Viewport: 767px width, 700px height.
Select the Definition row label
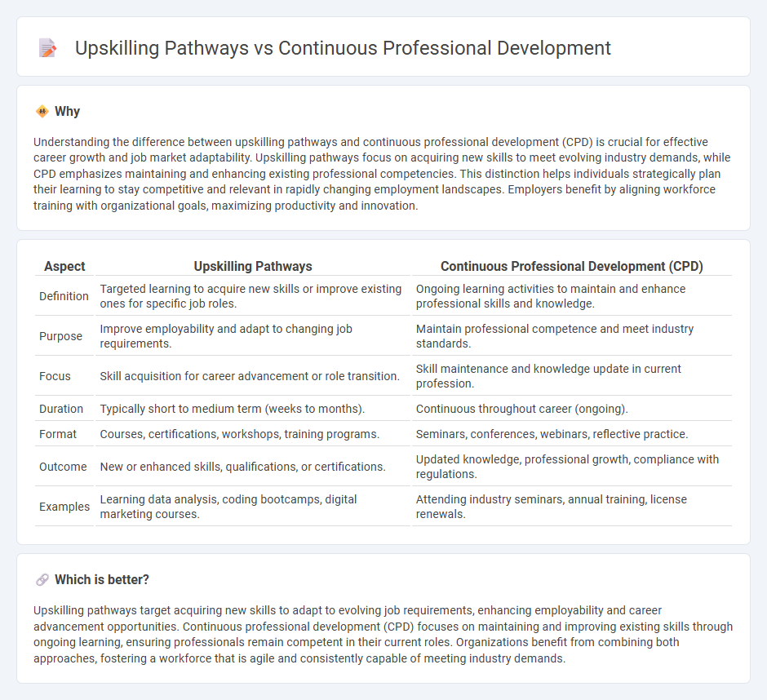pos(64,296)
